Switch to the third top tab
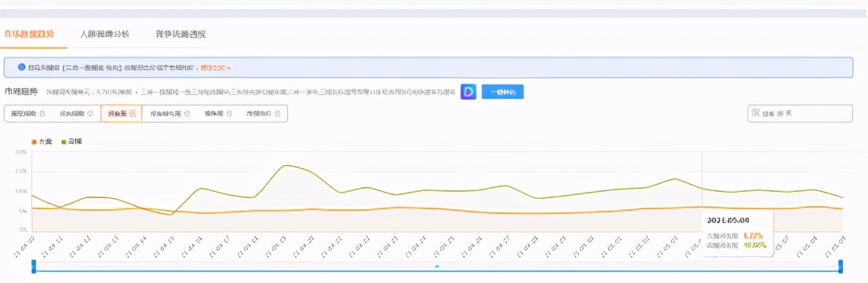 click(x=181, y=35)
